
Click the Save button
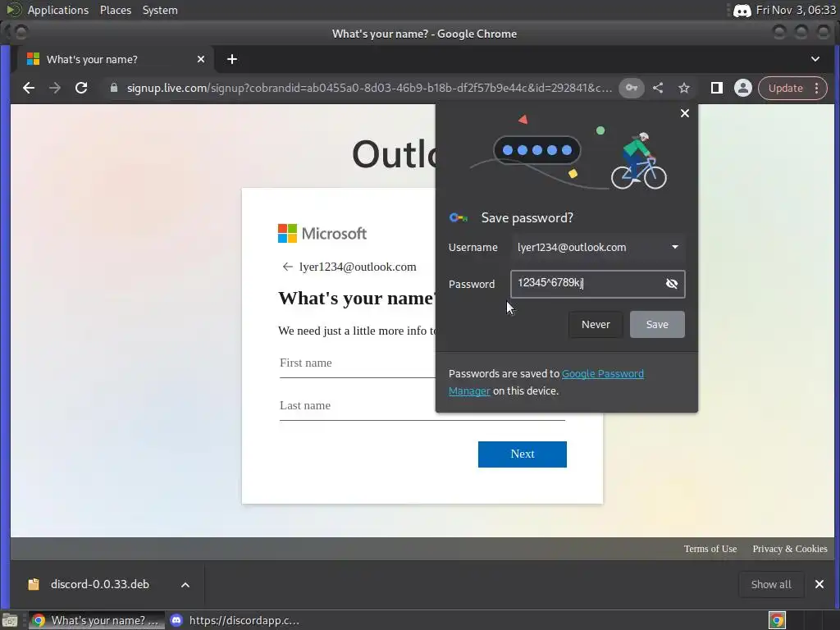tap(657, 324)
